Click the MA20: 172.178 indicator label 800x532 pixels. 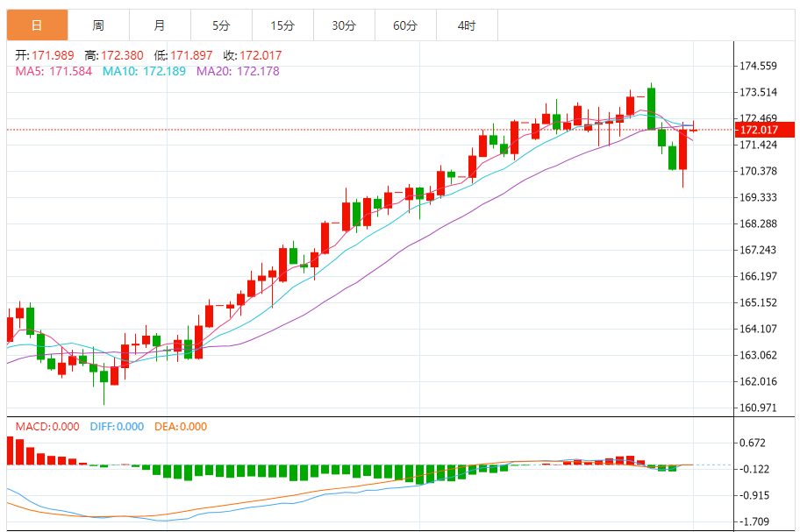238,71
